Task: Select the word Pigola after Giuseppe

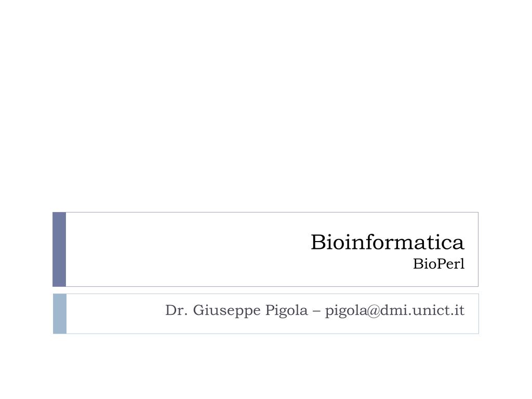Action: [286, 311]
